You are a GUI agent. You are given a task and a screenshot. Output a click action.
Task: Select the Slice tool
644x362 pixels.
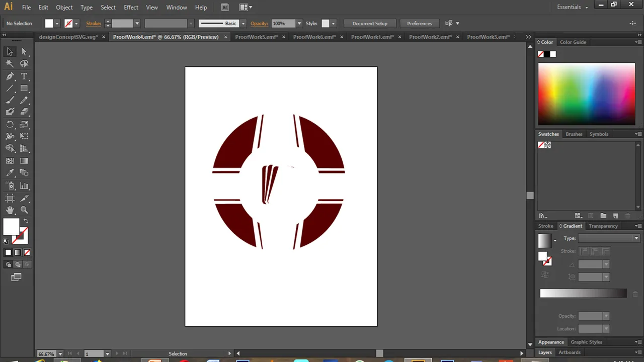point(24,198)
